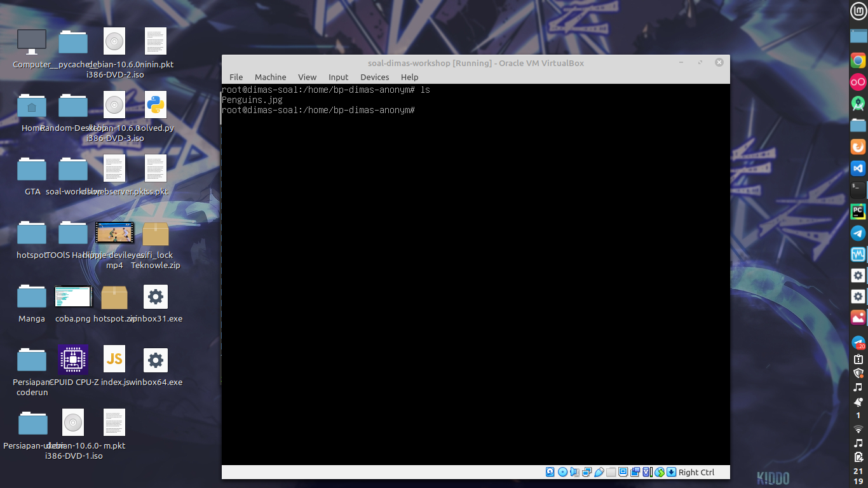The image size is (868, 488).
Task: Open the update manager shield tray icon
Action: (x=858, y=373)
